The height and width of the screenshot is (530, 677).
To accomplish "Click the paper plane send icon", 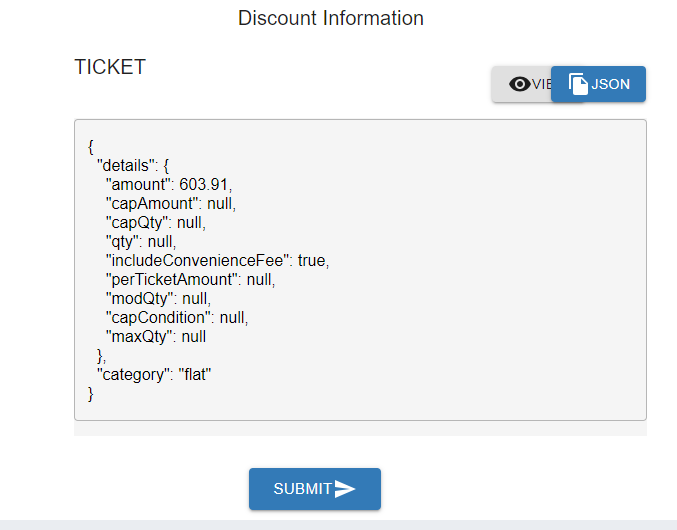I will pyautogui.click(x=345, y=489).
